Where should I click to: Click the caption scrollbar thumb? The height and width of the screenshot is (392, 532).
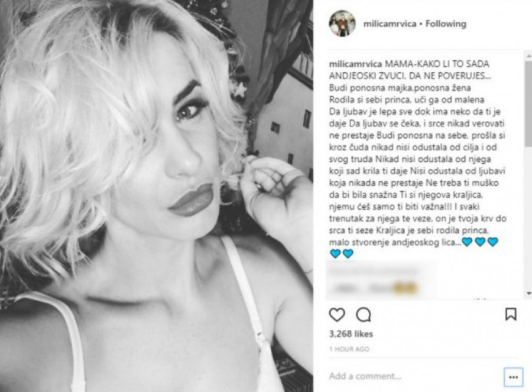[528, 104]
